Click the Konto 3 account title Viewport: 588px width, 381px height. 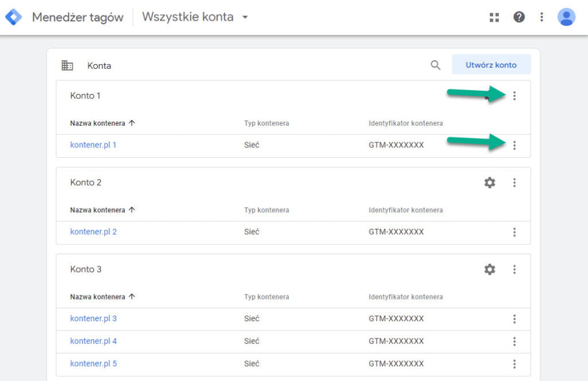coord(86,269)
